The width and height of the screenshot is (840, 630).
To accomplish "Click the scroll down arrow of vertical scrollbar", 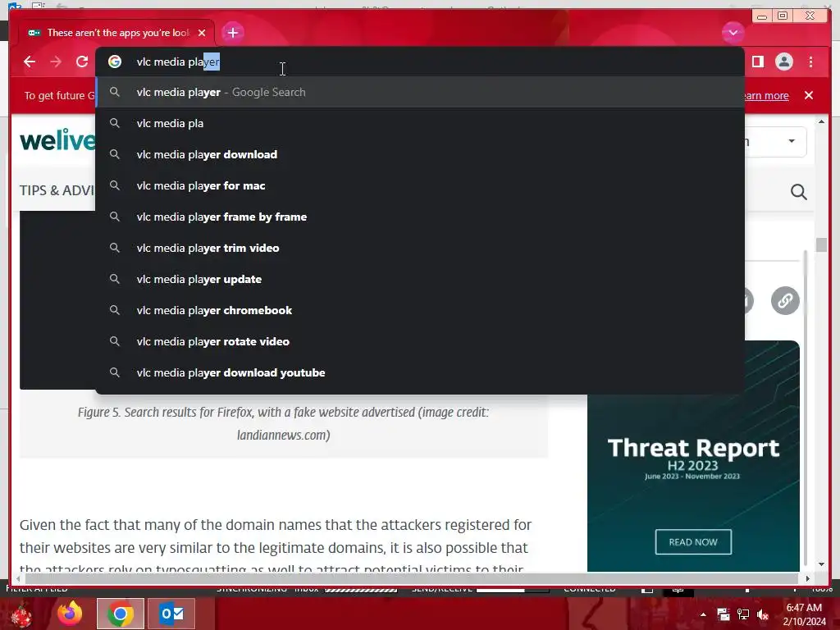I will pyautogui.click(x=822, y=564).
